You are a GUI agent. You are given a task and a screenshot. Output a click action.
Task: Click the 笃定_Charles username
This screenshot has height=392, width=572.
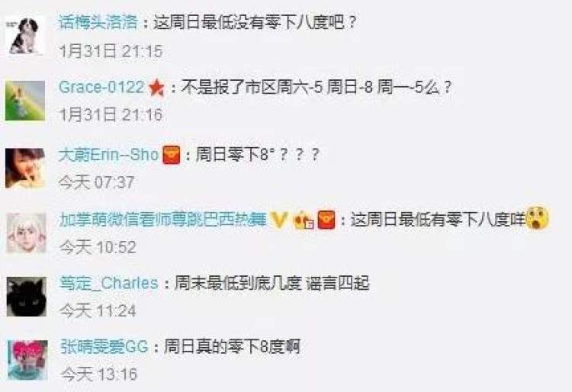coord(109,284)
